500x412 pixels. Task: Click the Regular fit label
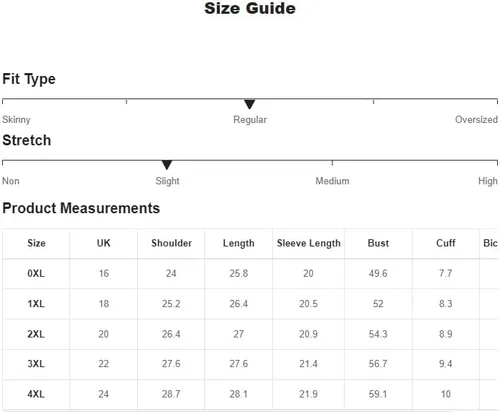point(250,119)
